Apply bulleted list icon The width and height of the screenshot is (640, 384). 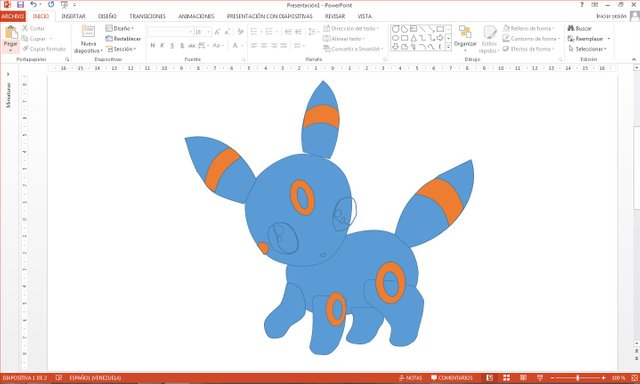[x=254, y=32]
